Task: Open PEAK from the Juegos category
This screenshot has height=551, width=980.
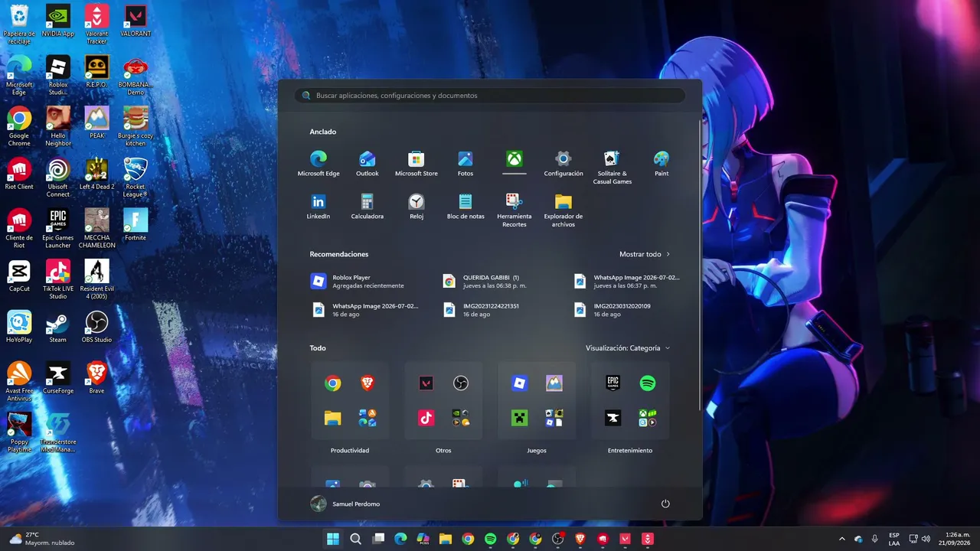Action: click(x=554, y=383)
